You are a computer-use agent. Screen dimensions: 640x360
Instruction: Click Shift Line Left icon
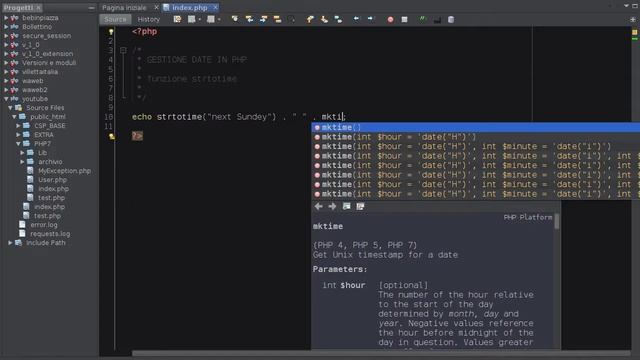tap(356, 19)
